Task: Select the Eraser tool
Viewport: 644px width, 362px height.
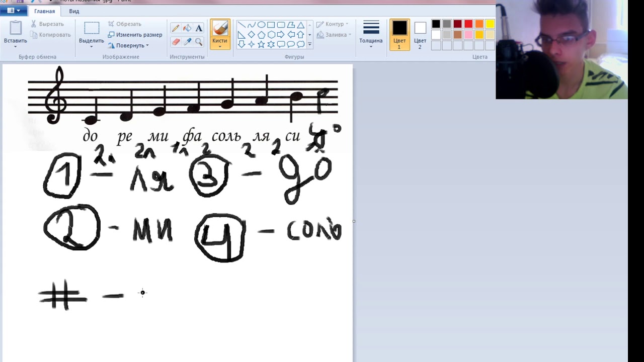Action: coord(176,42)
